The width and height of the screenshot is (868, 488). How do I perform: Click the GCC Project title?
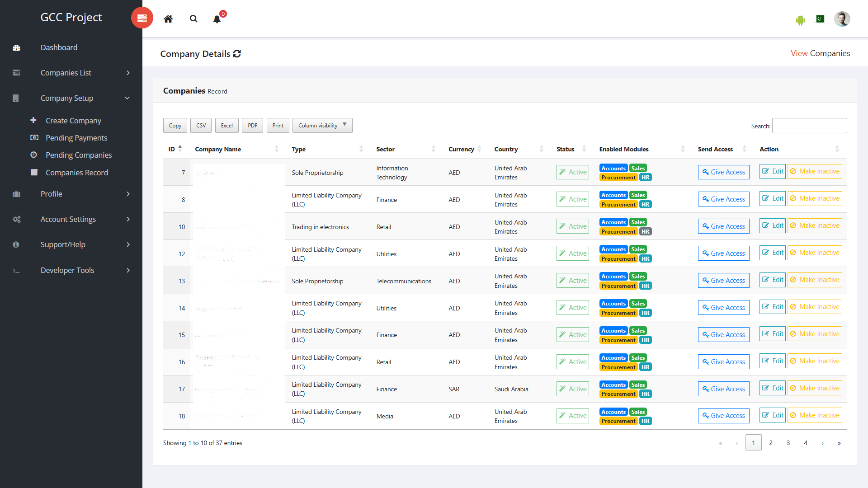pyautogui.click(x=71, y=17)
